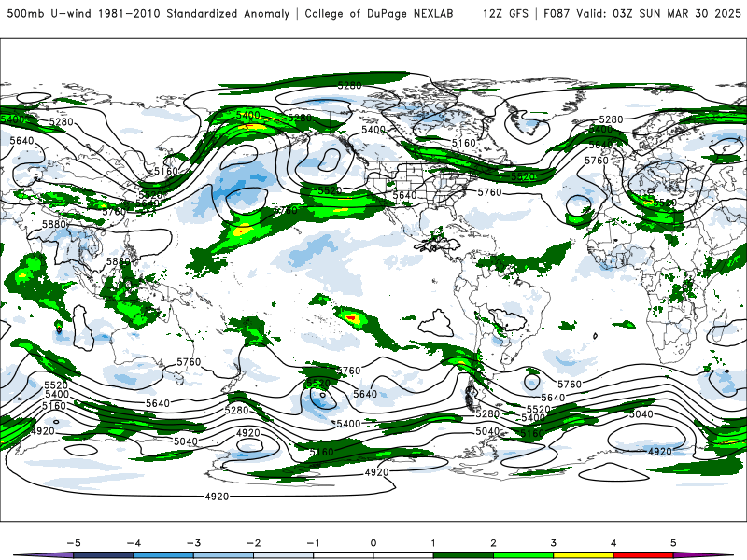Select the dark navy colorbar segment between -5 and -4
Viewport: 747px width, 560px height.
coord(104,555)
